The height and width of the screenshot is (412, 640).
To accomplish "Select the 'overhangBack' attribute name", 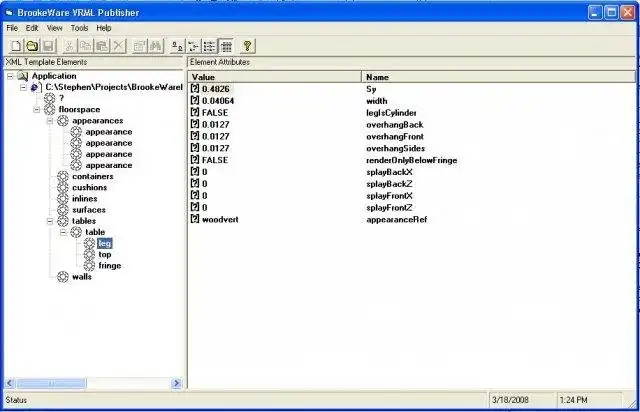I will (x=395, y=125).
